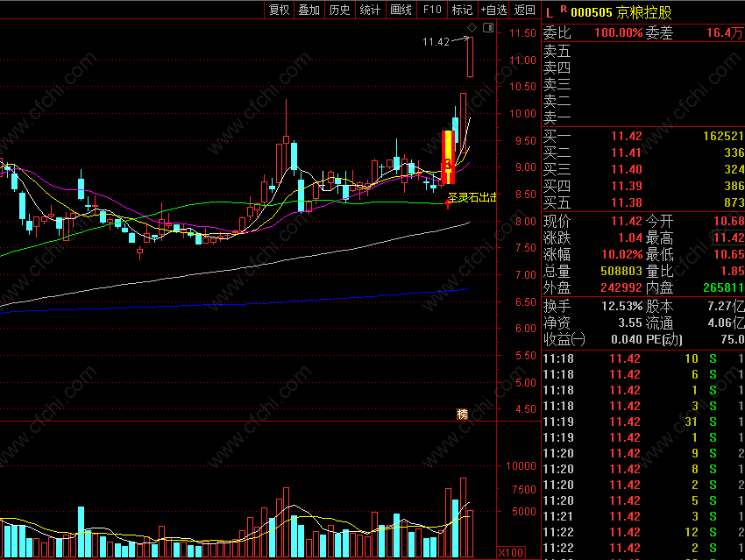Click the 净资 3.55 value
The width and height of the screenshot is (745, 560).
630,323
